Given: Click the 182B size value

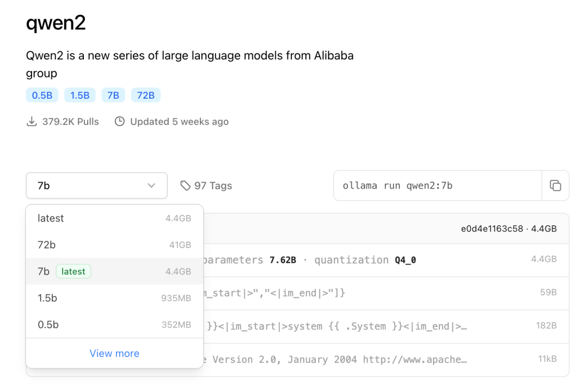Looking at the screenshot, I should 547,325.
